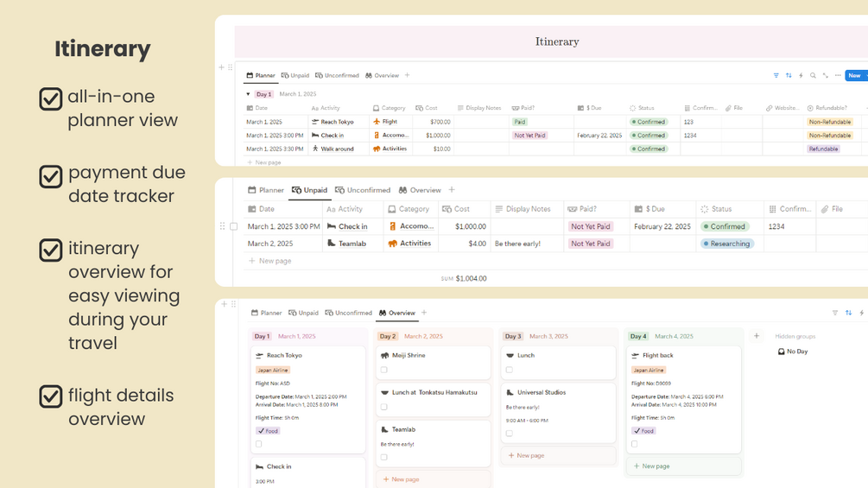The image size is (868, 488).
Task: Click the shrine icon on the Meiji Shrine card
Action: [x=384, y=355]
